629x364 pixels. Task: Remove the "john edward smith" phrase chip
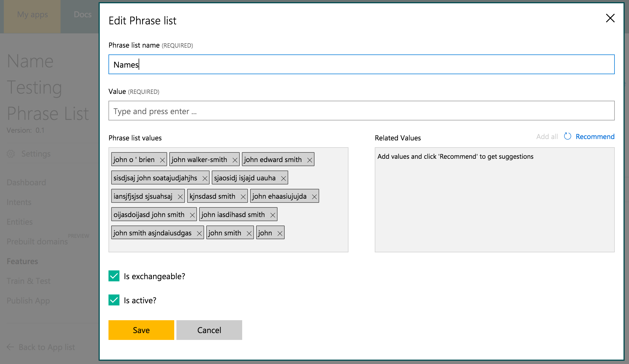tap(310, 159)
